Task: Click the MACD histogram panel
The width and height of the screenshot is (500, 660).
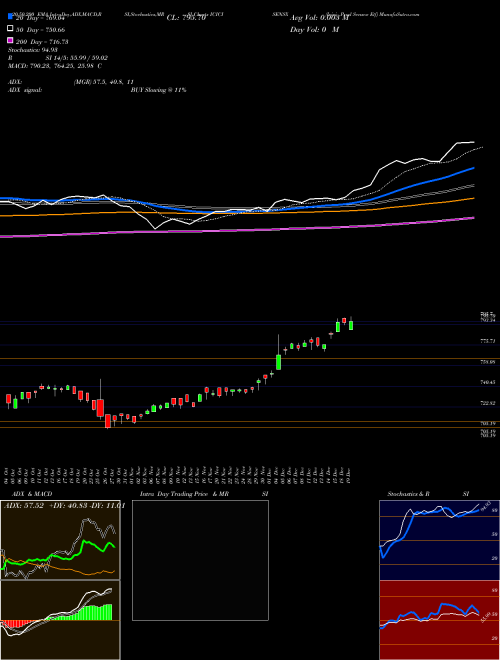Action: [x=60, y=620]
